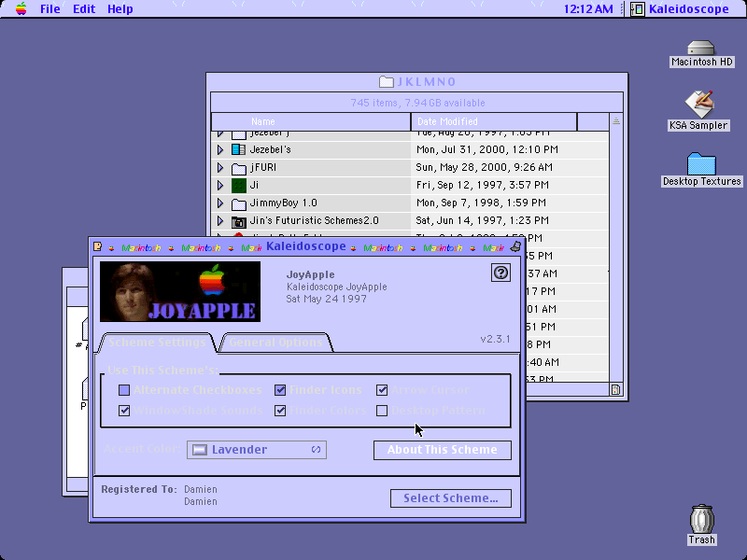Toggle the Arrow Cursor checkbox

(382, 390)
